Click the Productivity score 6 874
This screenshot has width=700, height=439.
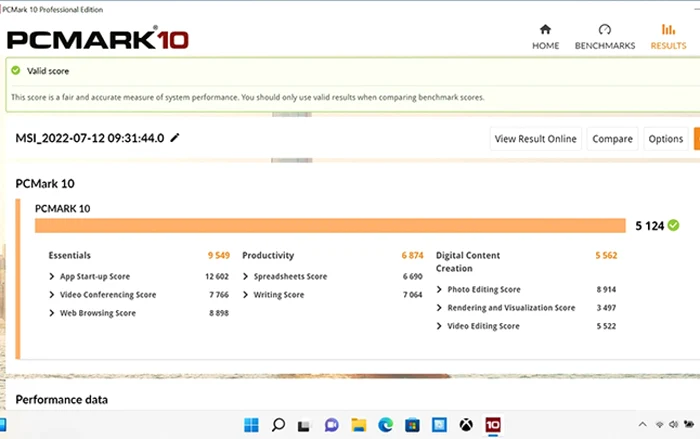412,255
